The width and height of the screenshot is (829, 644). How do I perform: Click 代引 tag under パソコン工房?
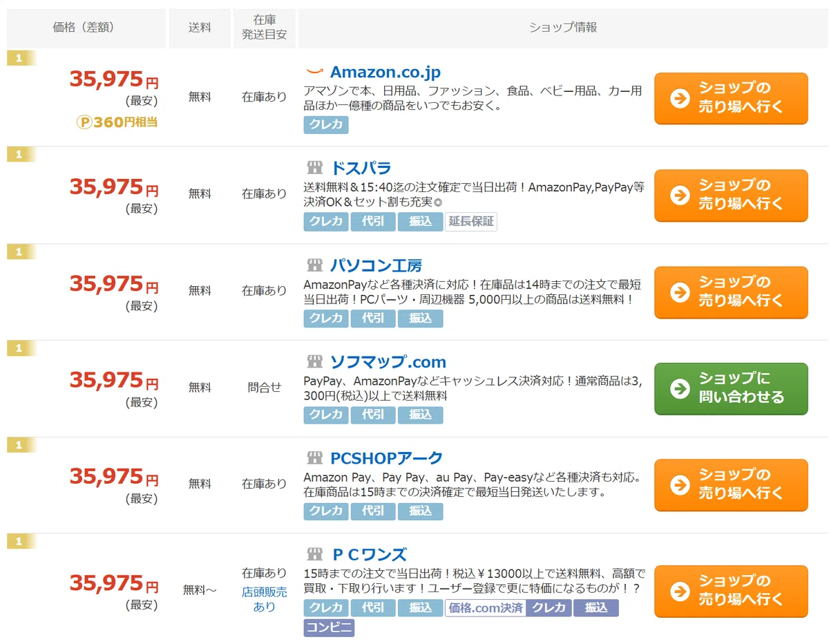click(373, 319)
